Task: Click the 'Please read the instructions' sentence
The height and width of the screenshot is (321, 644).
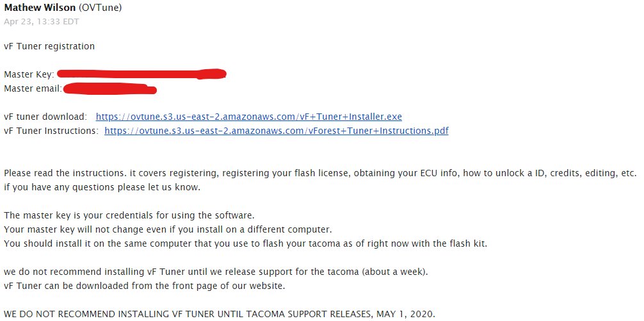Action: 320,174
